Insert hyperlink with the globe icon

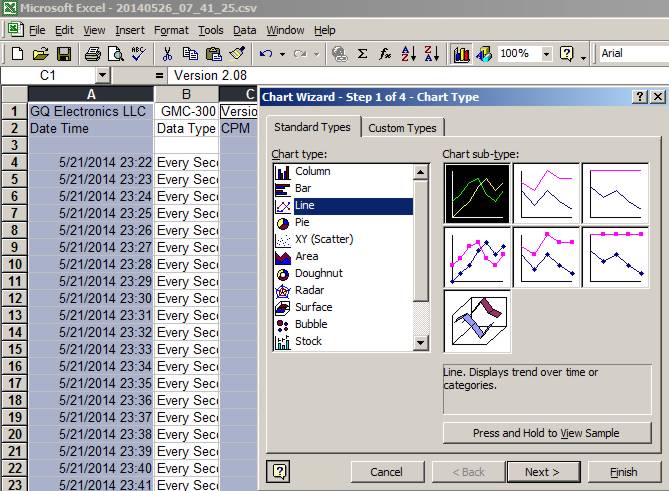[x=340, y=54]
